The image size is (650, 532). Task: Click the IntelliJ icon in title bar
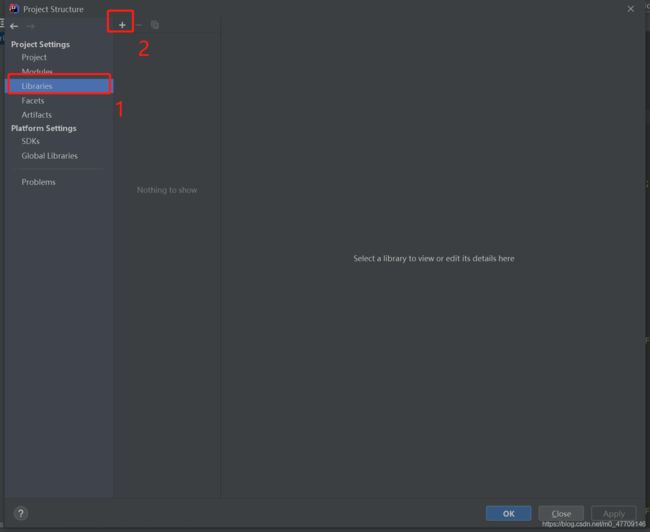coord(14,9)
